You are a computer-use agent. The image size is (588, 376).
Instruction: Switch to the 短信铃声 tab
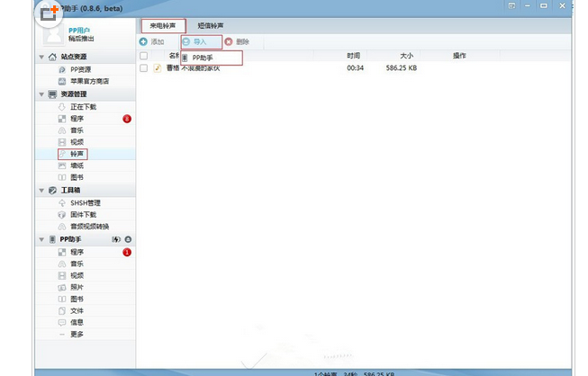(x=211, y=26)
